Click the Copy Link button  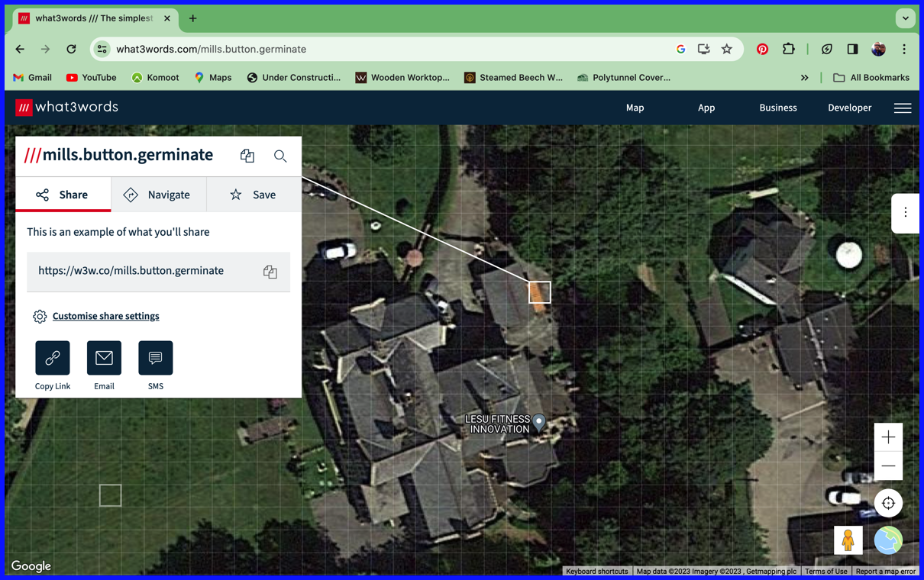point(53,358)
